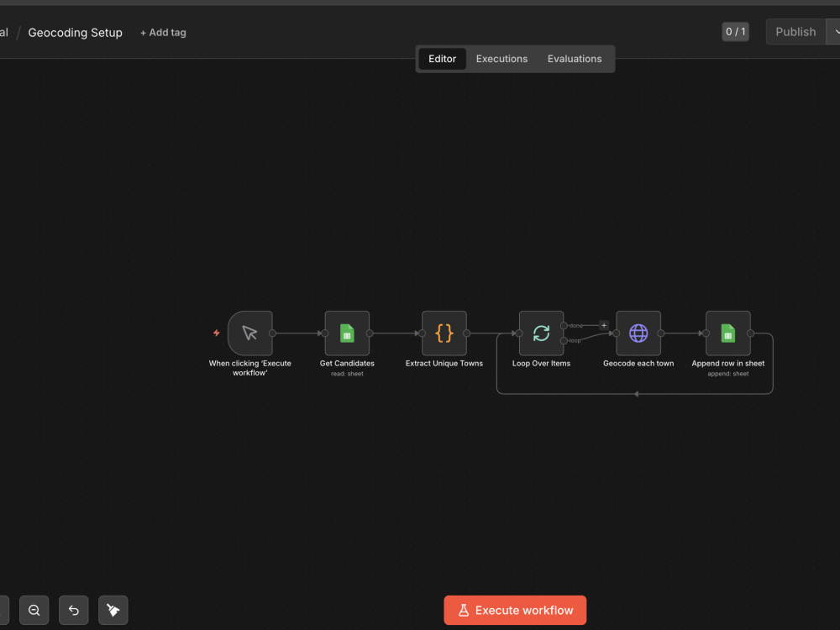Select the manual trigger cursor node

(x=250, y=333)
